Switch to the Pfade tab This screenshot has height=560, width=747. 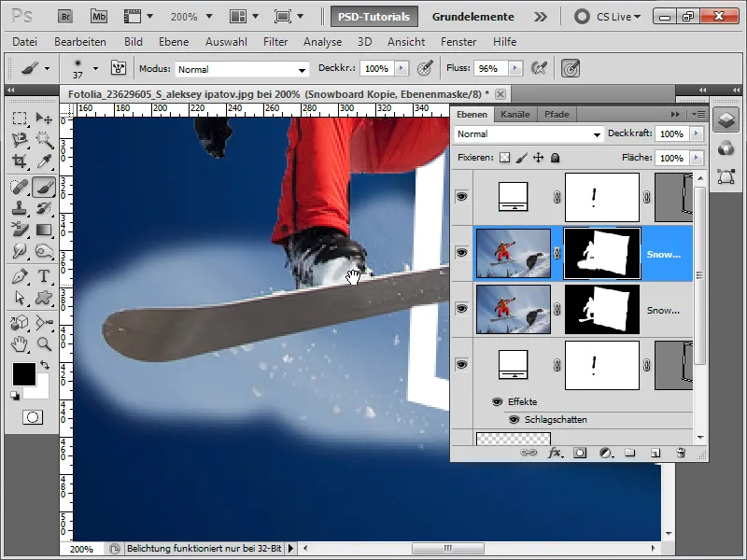pyautogui.click(x=557, y=114)
